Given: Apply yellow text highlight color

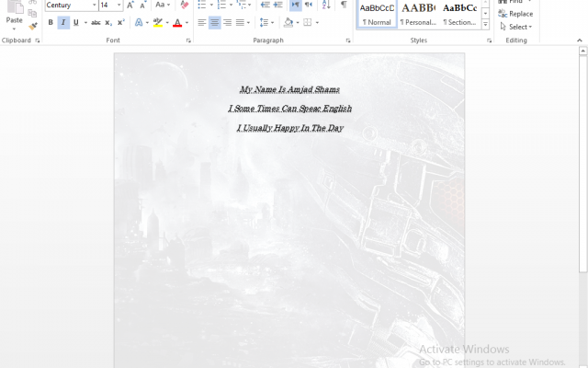Looking at the screenshot, I should click(158, 22).
